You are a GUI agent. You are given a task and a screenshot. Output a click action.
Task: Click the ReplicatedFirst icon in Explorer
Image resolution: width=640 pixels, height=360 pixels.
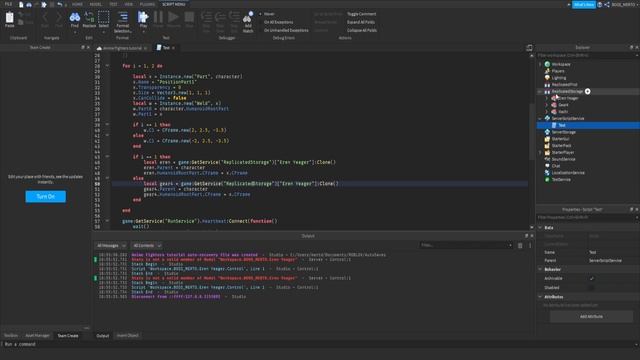(x=547, y=84)
